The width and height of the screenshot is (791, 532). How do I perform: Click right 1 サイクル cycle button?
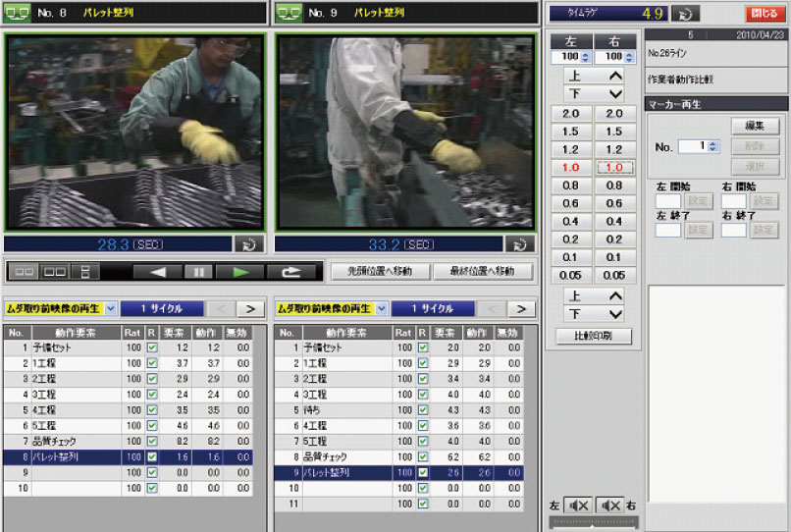pos(433,308)
